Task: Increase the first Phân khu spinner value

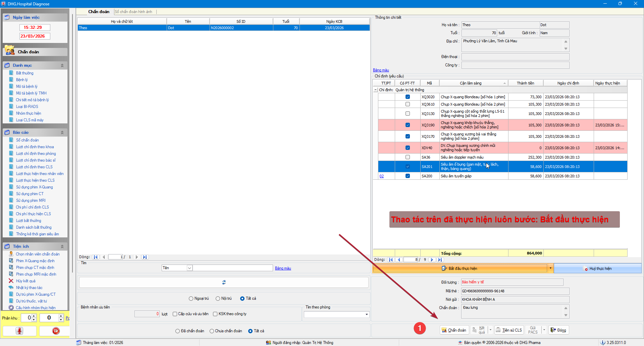Action: pos(34,316)
